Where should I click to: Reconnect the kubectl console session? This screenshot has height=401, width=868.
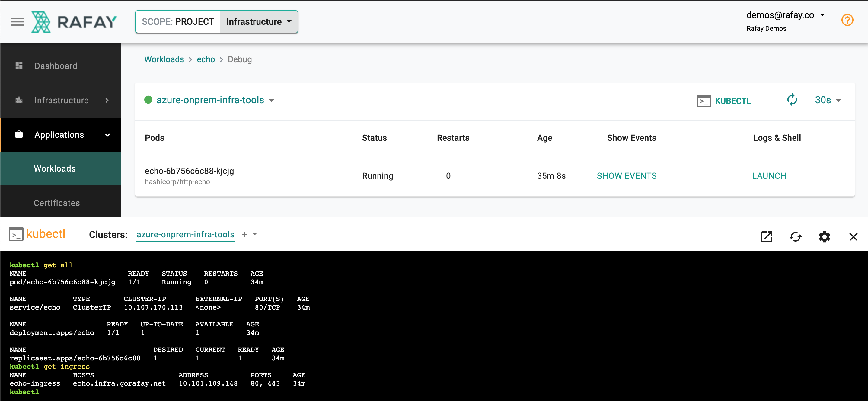(796, 236)
